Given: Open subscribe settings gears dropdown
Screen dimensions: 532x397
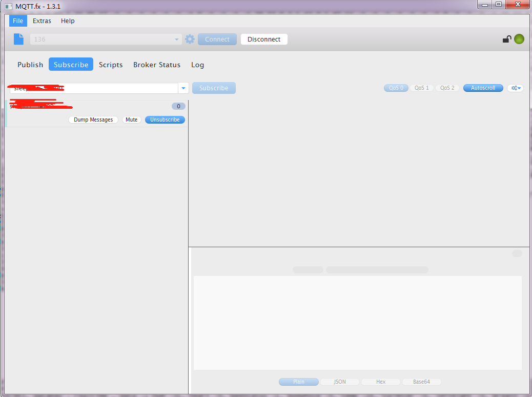Looking at the screenshot, I should coord(516,88).
